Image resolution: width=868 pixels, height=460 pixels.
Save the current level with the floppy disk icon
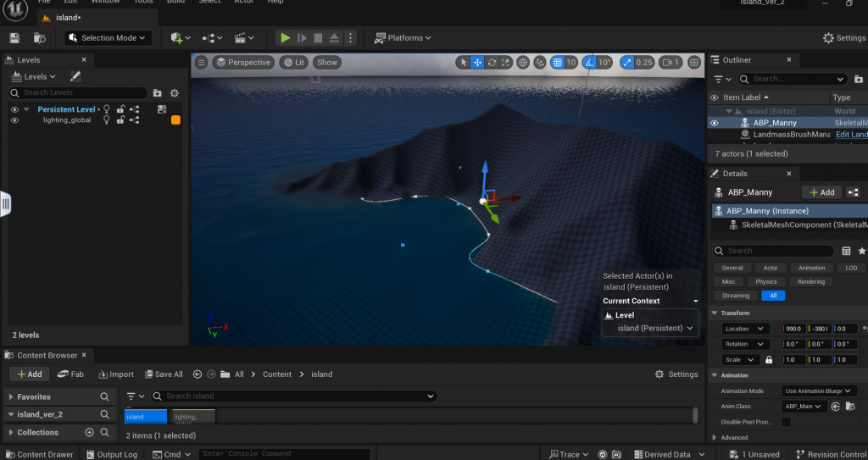[15, 37]
